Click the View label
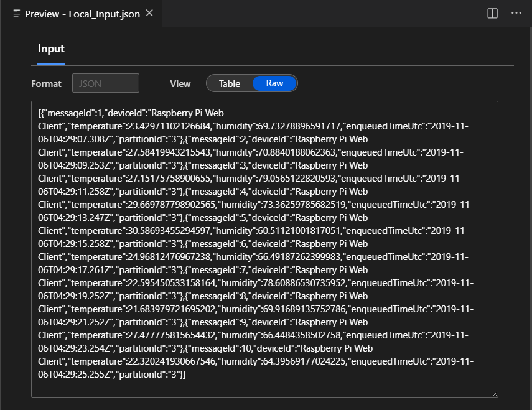The image size is (532, 410). tap(180, 84)
